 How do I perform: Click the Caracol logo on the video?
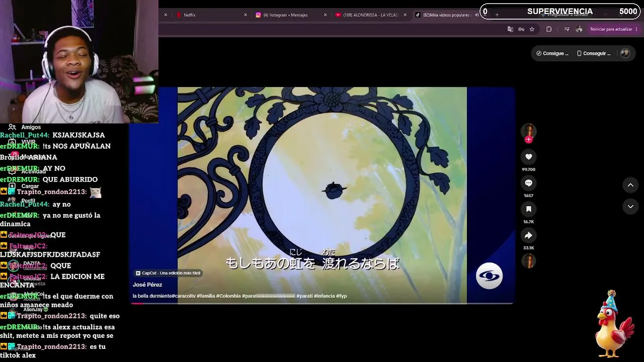pyautogui.click(x=489, y=276)
